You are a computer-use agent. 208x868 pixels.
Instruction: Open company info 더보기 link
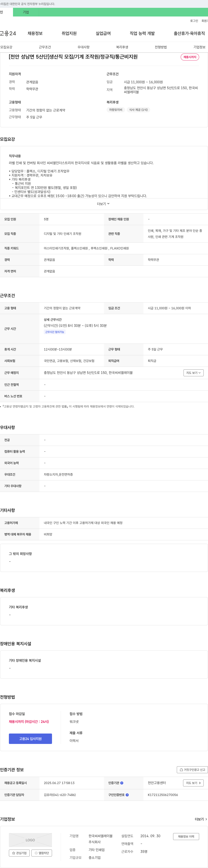point(201,819)
